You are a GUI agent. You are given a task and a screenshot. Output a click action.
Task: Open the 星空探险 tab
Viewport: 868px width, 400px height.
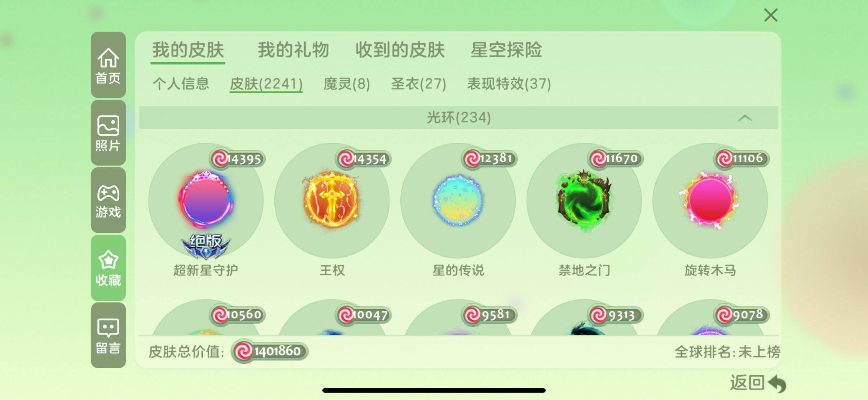(x=506, y=50)
